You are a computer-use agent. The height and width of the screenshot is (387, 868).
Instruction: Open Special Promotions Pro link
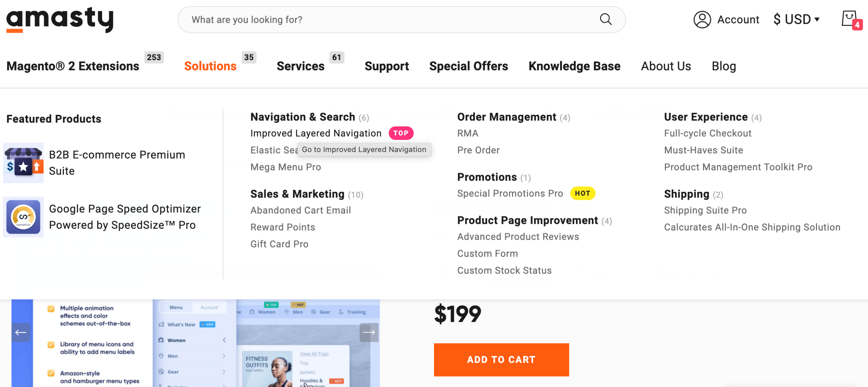[510, 194]
